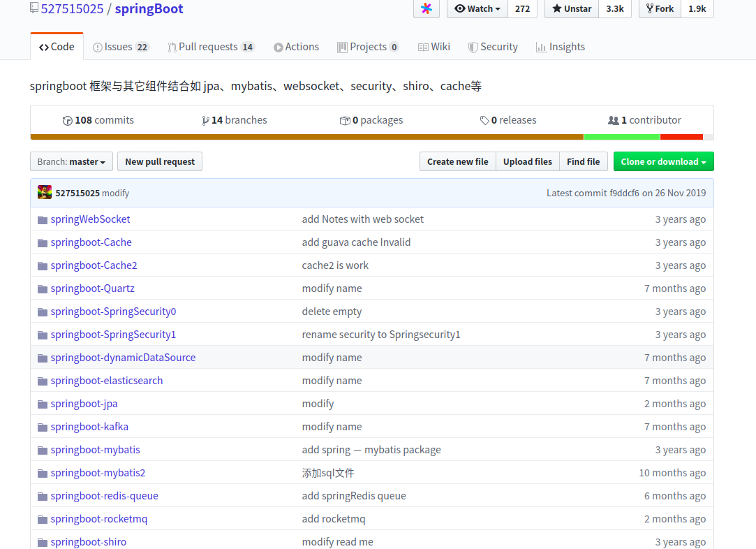
Task: Click folder icon for springboot-Quartz
Action: click(43, 289)
